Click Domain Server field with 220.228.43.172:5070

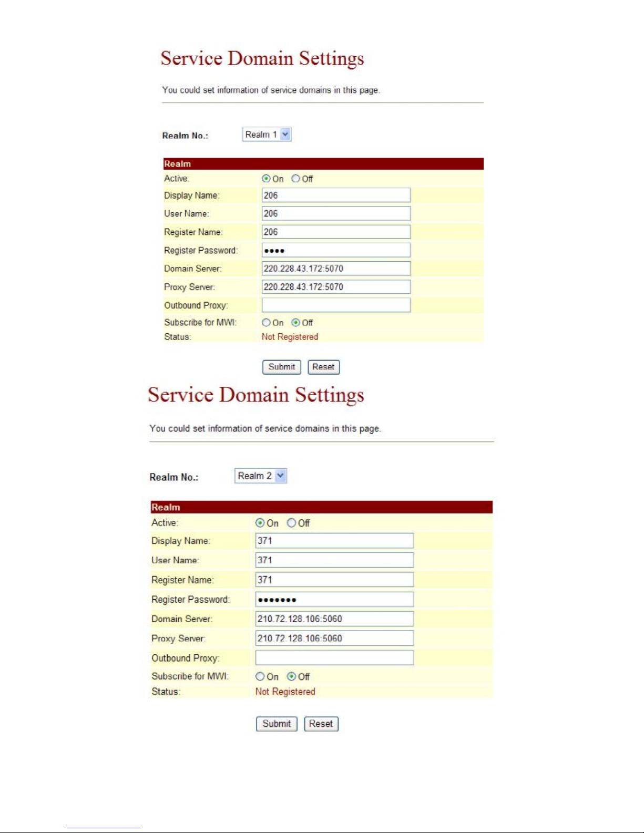336,269
